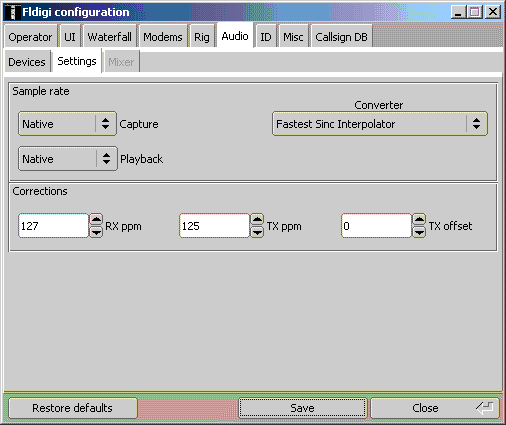Decrease the RX ppm value
506x425 pixels.
coord(96,232)
